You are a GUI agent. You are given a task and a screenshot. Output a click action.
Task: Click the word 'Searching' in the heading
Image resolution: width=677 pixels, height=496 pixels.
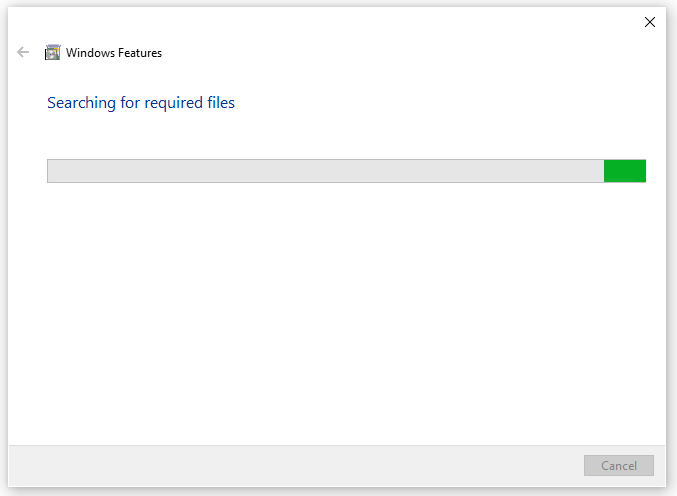pyautogui.click(x=81, y=103)
